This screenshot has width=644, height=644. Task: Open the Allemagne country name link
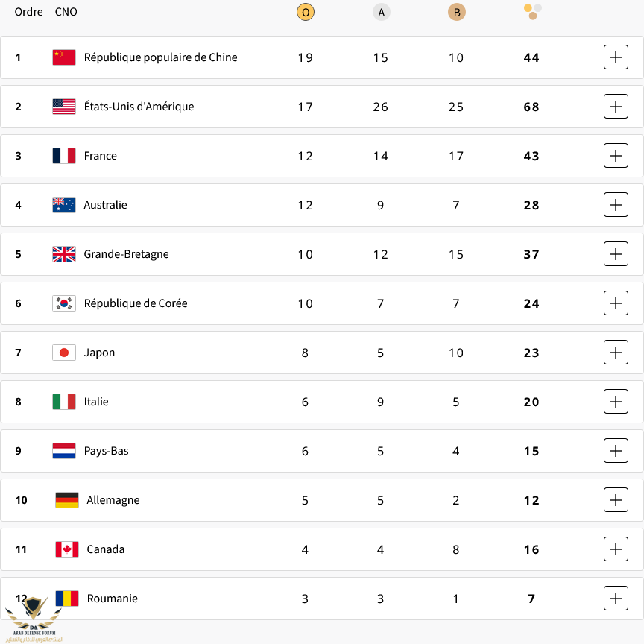click(113, 500)
